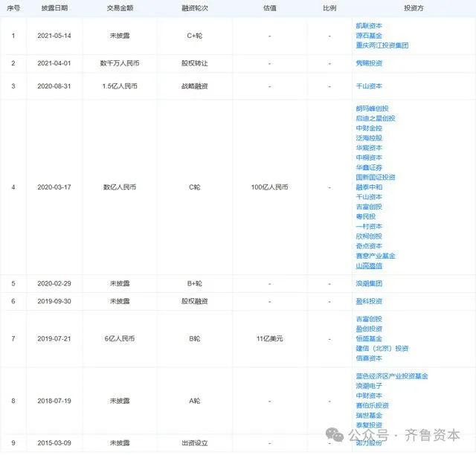Open the 粤民投 investor link
Screen dimensions: 476x455
coord(366,216)
